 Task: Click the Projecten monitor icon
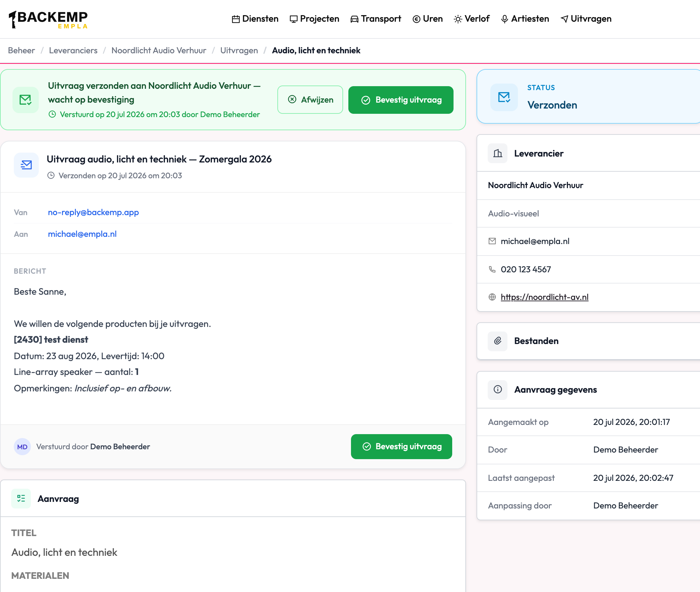point(293,19)
